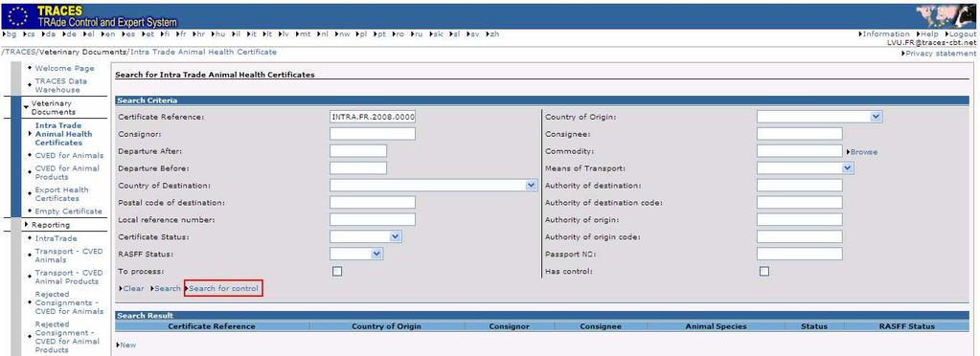
Task: Click Search for control
Action: [222, 289]
